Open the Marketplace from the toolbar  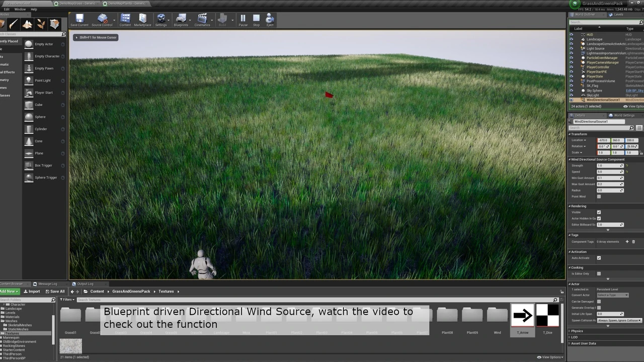point(142,20)
